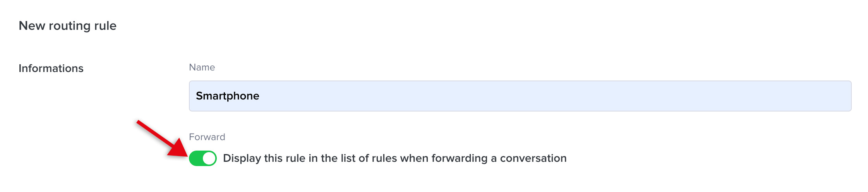Viewport: 868px width, 192px height.
Task: Click the word "routing" in the page title
Action: tap(70, 26)
